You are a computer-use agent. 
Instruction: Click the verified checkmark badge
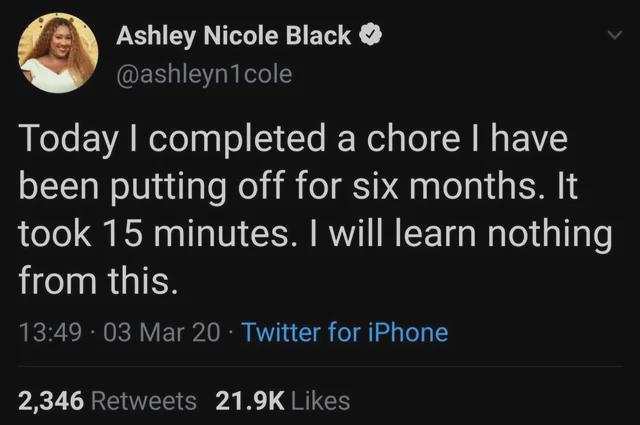pos(370,35)
